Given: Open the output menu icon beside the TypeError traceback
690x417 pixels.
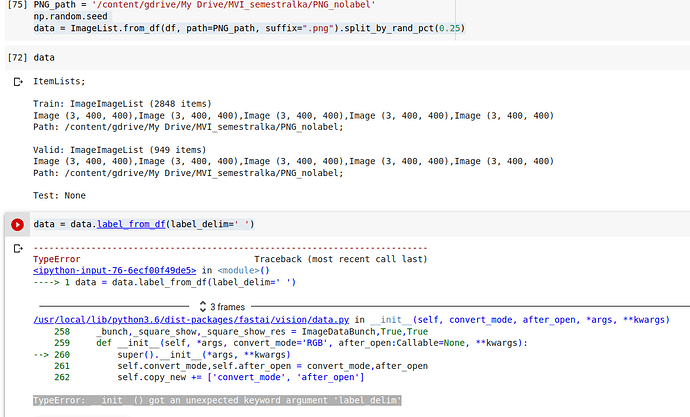Looking at the screenshot, I should pyautogui.click(x=18, y=249).
